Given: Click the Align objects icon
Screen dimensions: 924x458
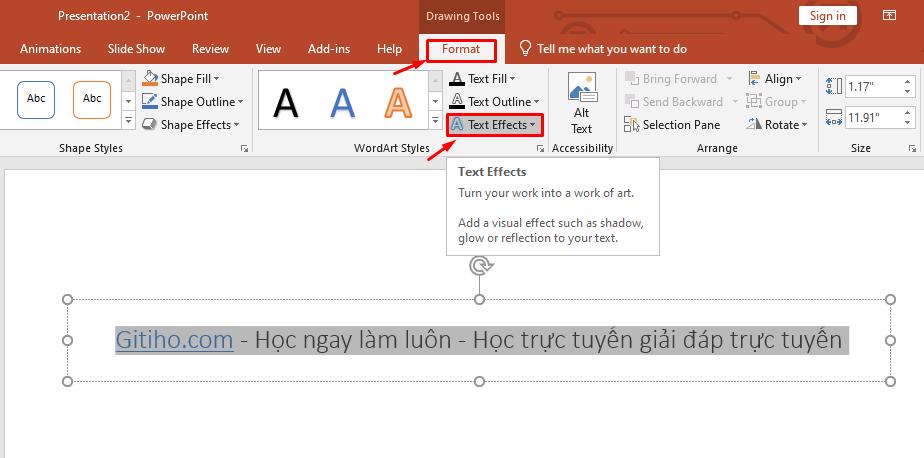Looking at the screenshot, I should 754,78.
